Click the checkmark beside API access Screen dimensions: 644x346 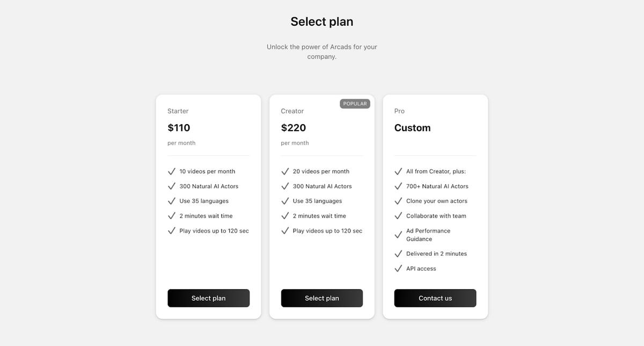click(398, 268)
